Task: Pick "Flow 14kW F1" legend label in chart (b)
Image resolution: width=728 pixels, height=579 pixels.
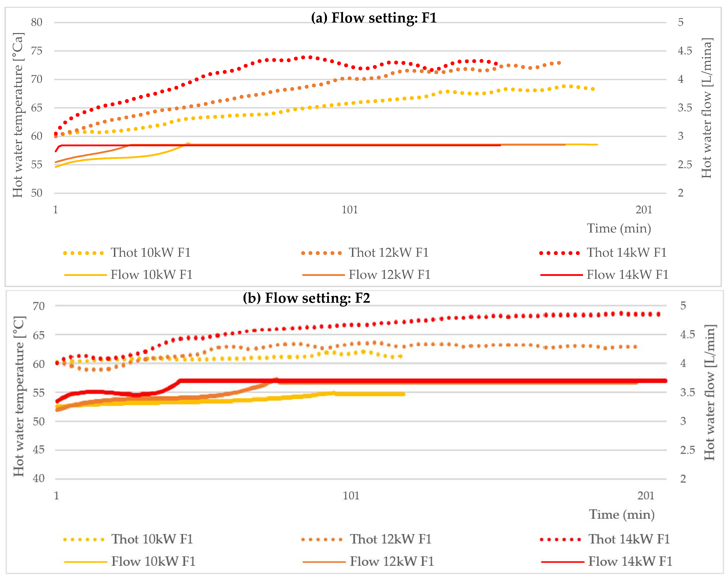Action: click(630, 561)
